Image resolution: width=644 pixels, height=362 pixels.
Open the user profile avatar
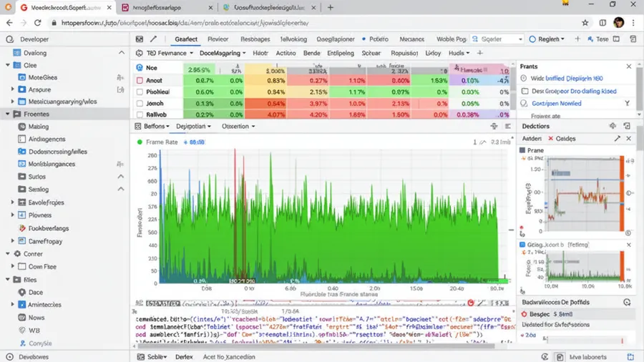(x=618, y=23)
